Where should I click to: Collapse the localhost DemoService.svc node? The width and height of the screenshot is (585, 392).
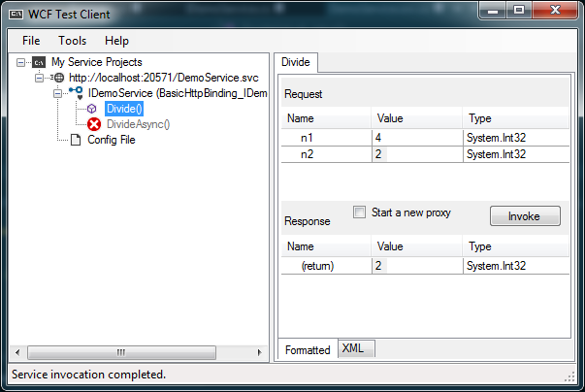(x=39, y=78)
